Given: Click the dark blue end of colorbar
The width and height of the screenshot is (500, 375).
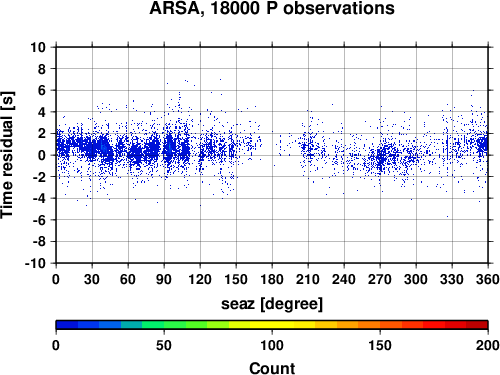Looking at the screenshot, I should pos(67,325).
